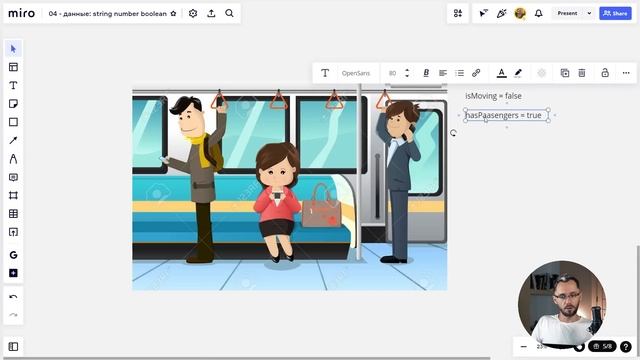The image size is (640, 360).
Task: Click the font size field 80
Action: (392, 73)
